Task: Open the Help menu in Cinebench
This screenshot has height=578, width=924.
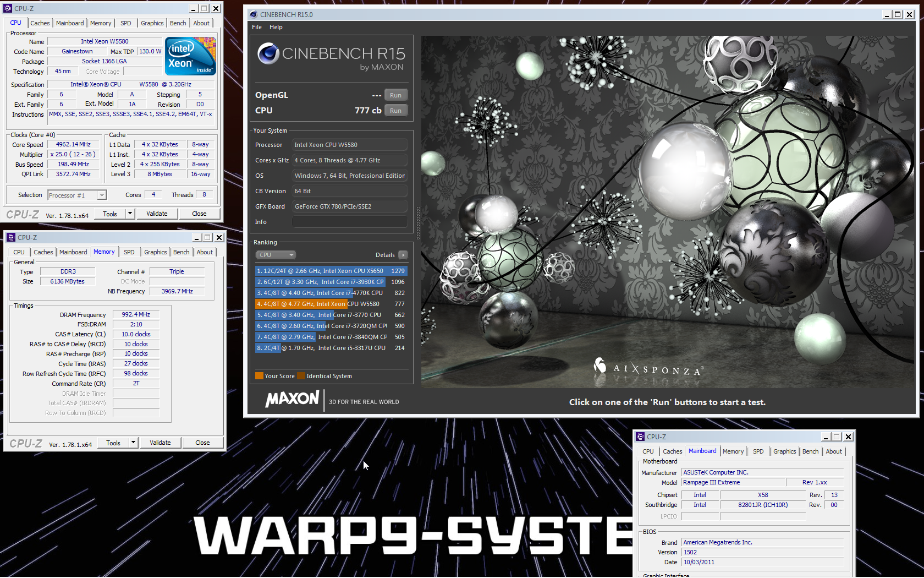Action: 276,27
